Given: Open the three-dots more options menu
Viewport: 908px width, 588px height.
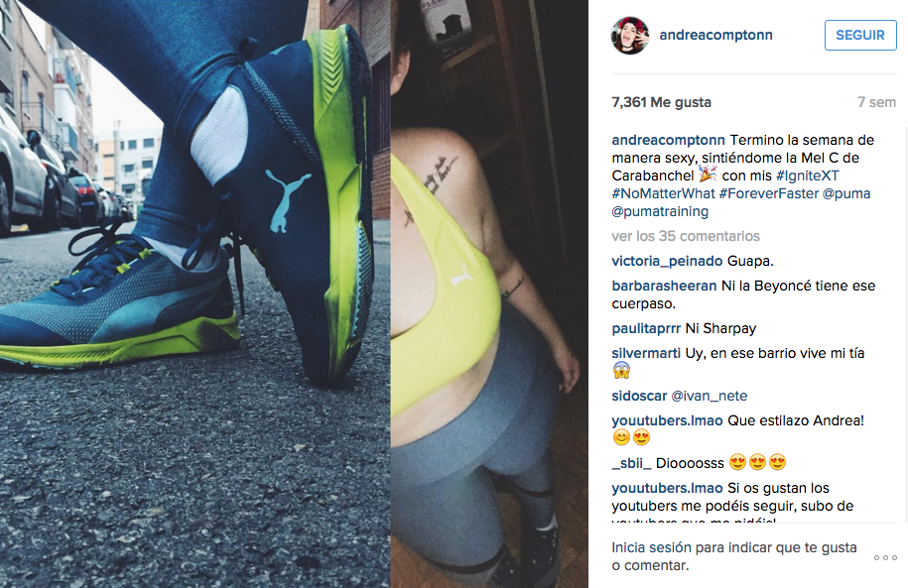Looking at the screenshot, I should (x=885, y=558).
